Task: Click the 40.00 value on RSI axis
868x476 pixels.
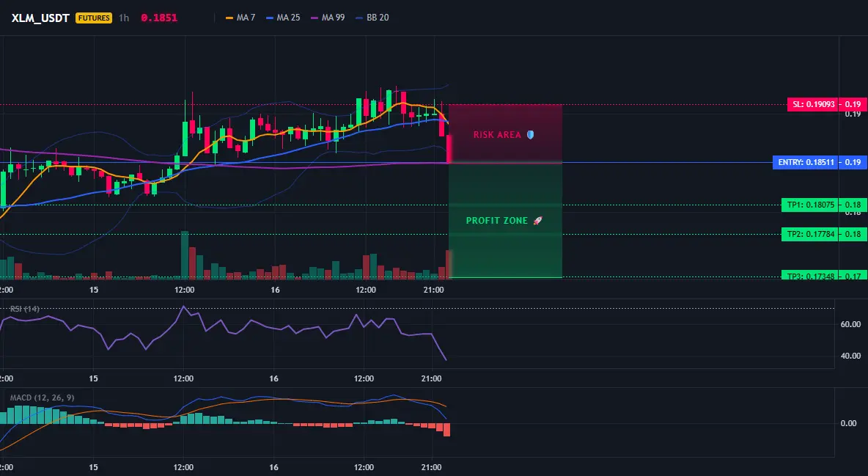Action: click(x=850, y=356)
